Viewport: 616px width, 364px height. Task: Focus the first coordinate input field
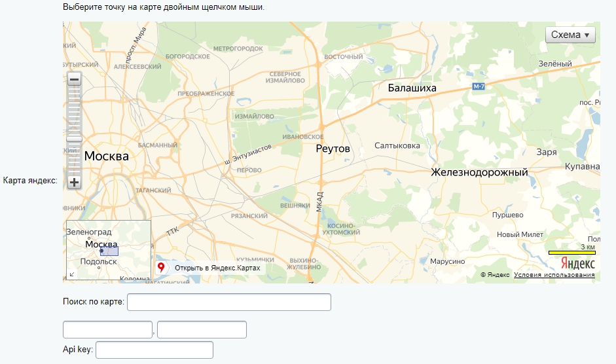pyautogui.click(x=107, y=329)
